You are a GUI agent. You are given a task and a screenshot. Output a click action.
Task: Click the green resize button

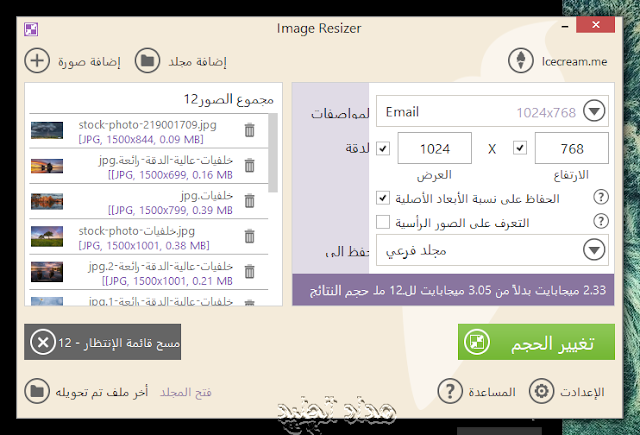pos(536,342)
